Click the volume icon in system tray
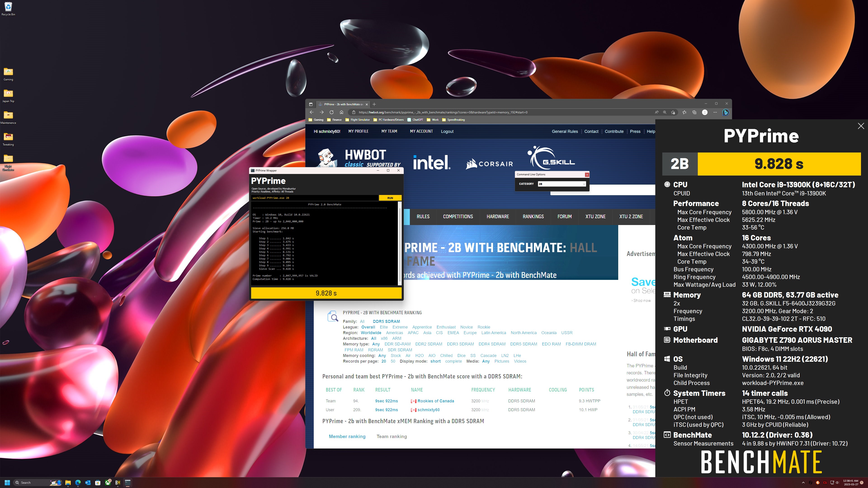This screenshot has width=868, height=488. click(837, 483)
